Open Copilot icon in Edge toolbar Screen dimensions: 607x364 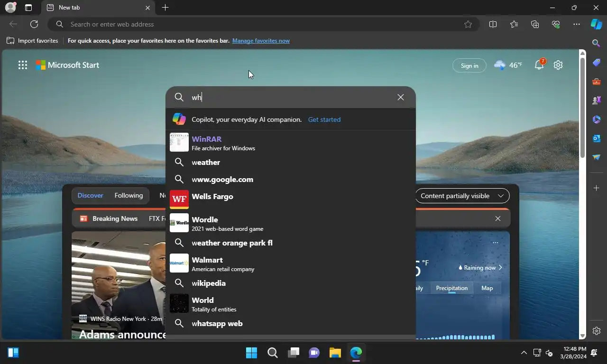point(597,24)
